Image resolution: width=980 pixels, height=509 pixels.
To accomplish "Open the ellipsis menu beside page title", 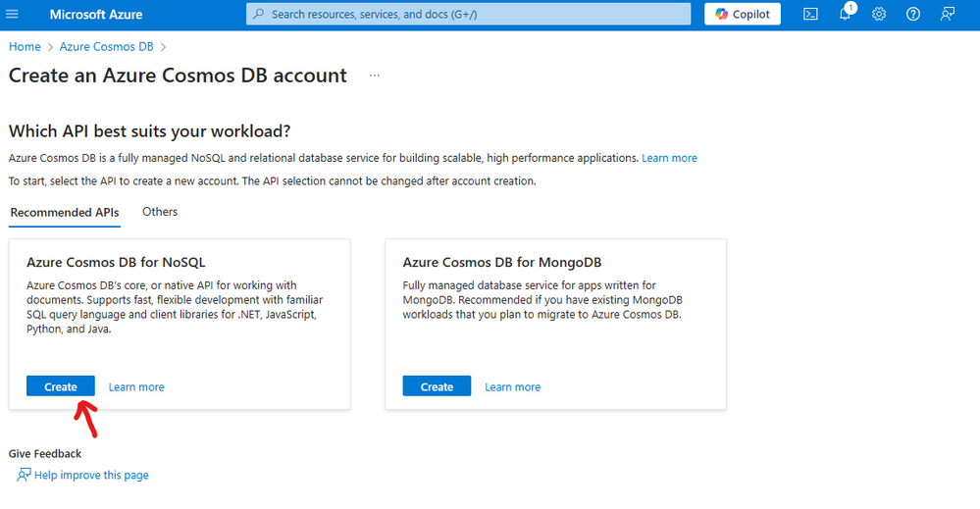I will point(375,76).
